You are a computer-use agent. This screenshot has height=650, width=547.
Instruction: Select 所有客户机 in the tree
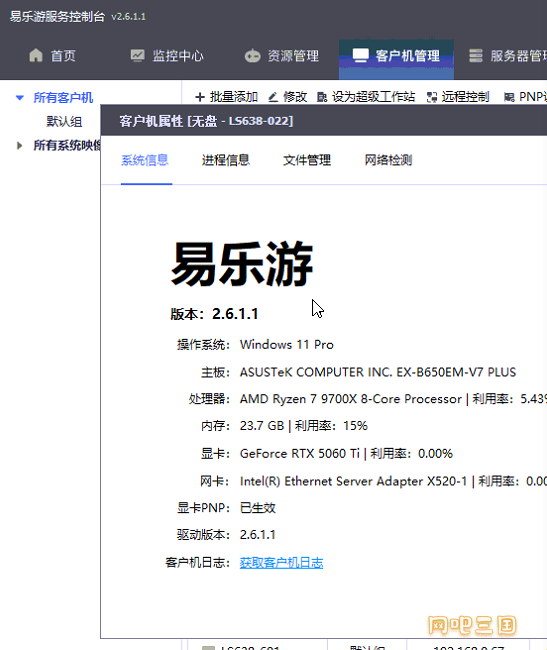tap(63, 98)
